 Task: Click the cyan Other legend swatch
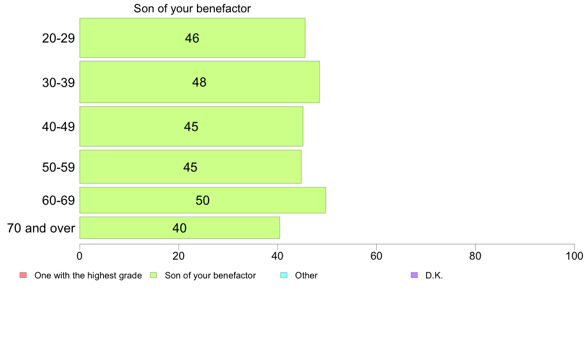coord(284,275)
